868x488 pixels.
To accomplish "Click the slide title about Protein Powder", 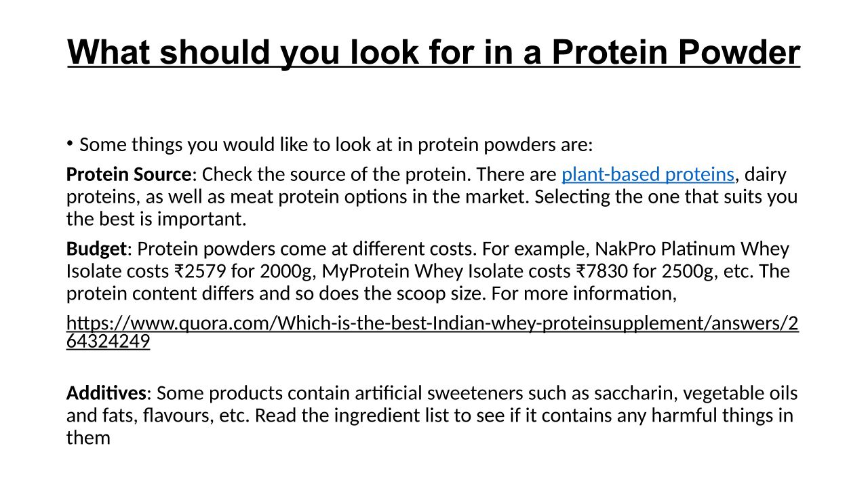I will pos(434,52).
